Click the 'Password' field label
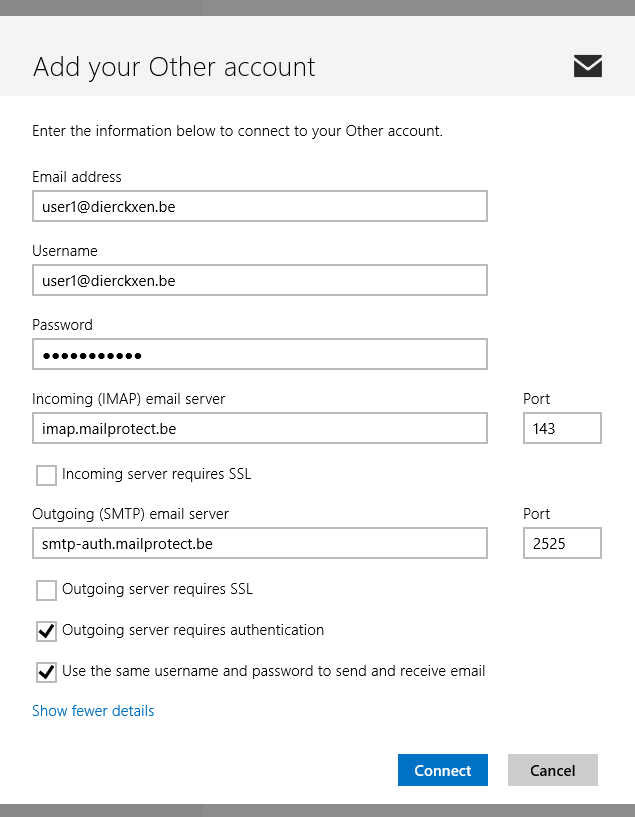The image size is (635, 817). [63, 325]
